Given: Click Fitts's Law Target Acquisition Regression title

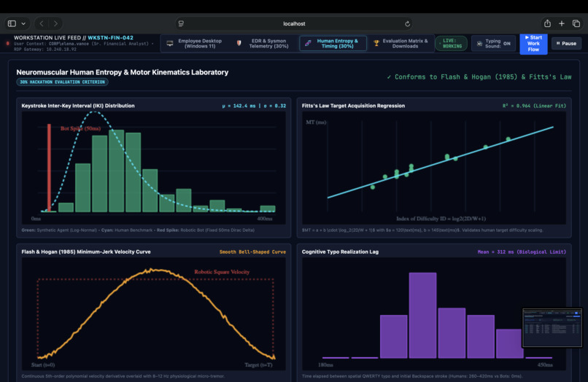Looking at the screenshot, I should [x=353, y=106].
